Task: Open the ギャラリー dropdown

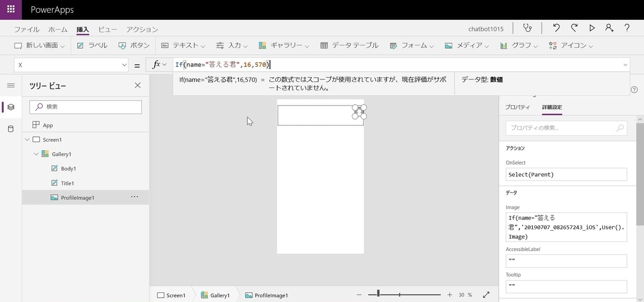Action: click(x=284, y=46)
